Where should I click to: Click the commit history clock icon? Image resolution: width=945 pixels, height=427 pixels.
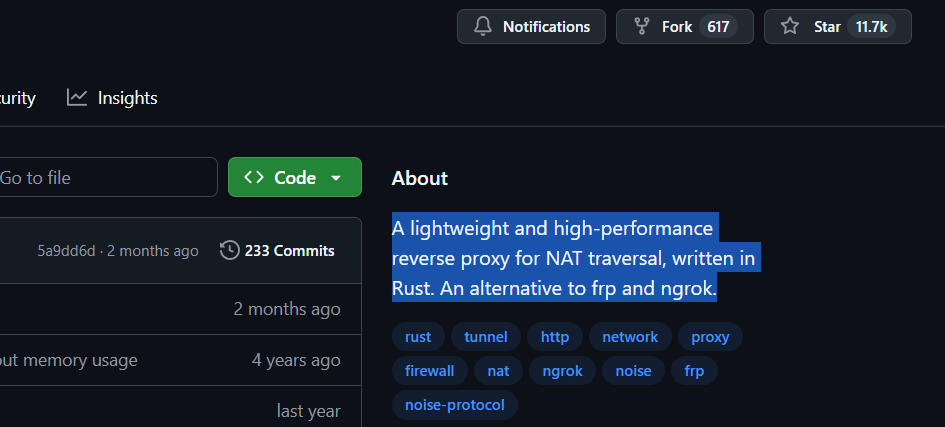(229, 250)
